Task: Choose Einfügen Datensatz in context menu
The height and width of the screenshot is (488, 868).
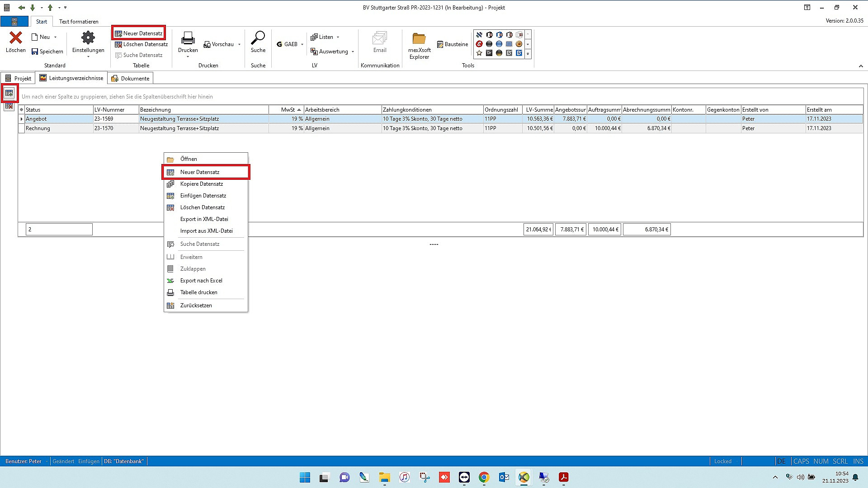Action: click(206, 196)
